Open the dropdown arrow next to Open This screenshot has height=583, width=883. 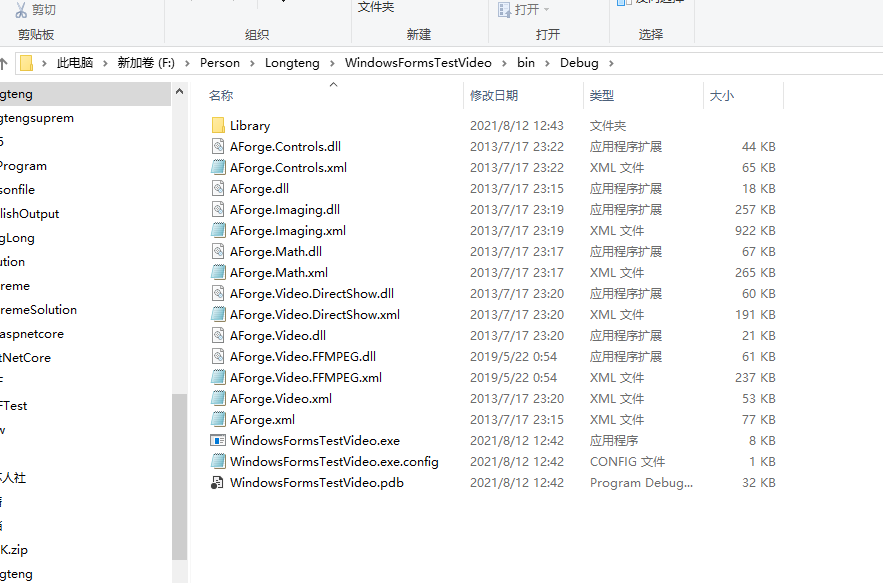click(546, 10)
